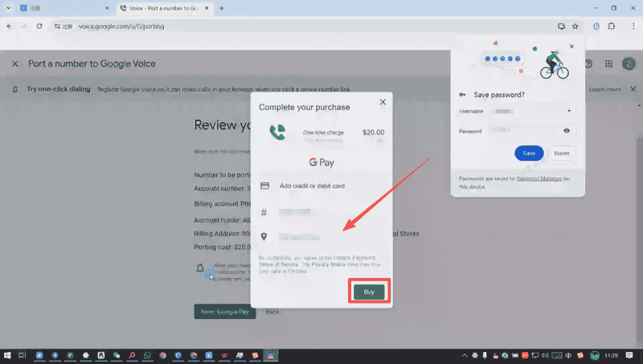Click the credit card icon in purchase dialog
Viewport: 643px width, 364px height.
(265, 186)
